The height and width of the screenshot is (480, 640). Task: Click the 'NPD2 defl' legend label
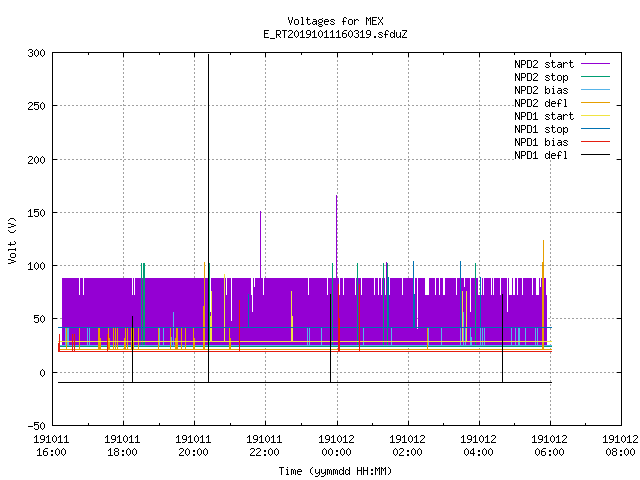(541, 103)
